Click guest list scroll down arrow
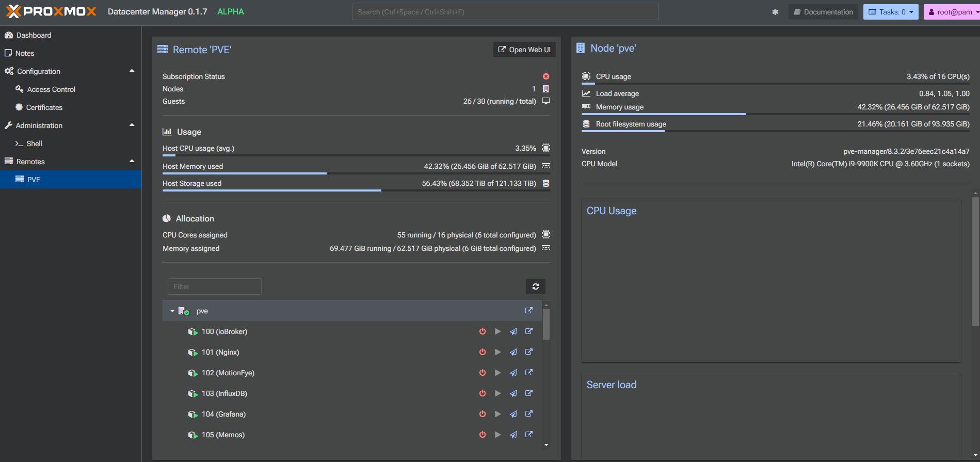This screenshot has width=980, height=462. (546, 445)
